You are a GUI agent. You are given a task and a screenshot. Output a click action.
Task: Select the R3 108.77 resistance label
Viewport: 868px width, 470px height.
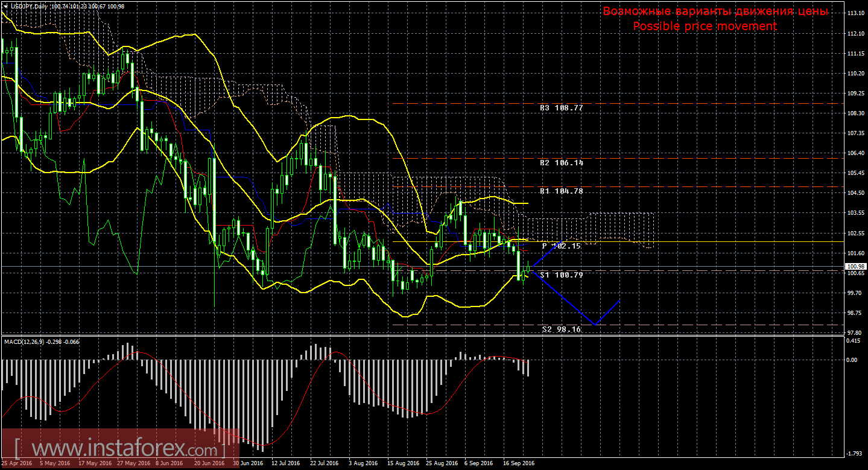[x=561, y=107]
